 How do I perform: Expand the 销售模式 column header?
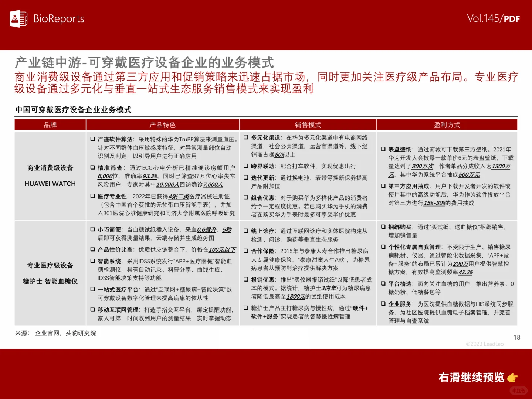pyautogui.click(x=308, y=125)
